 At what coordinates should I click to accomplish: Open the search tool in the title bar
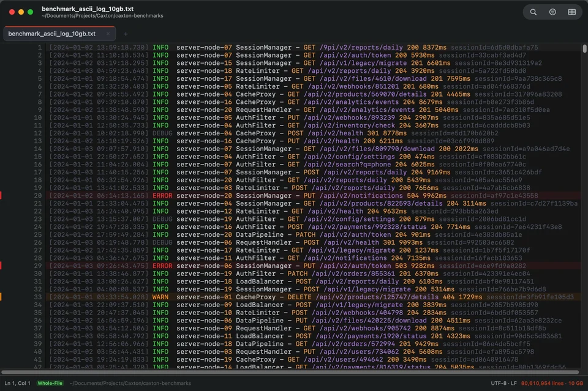point(533,12)
